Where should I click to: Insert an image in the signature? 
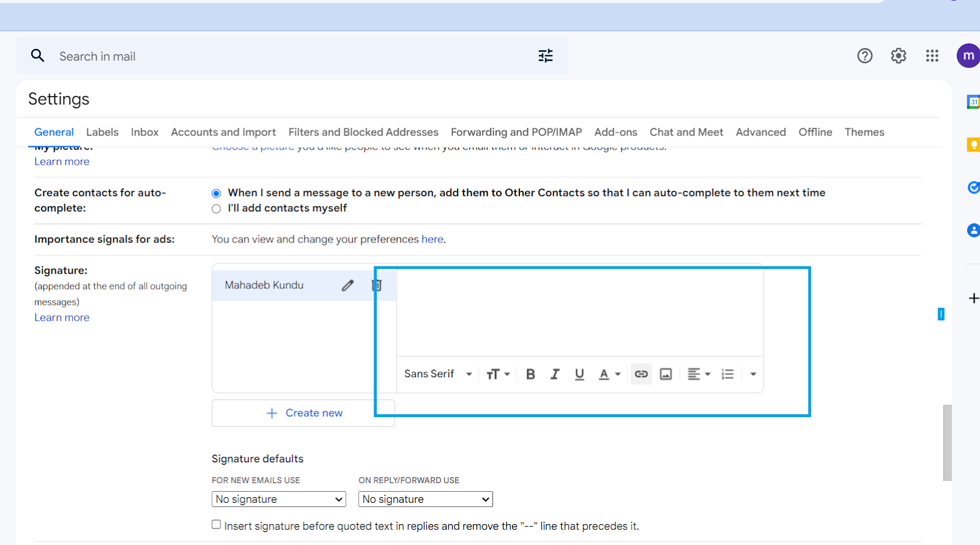[666, 374]
